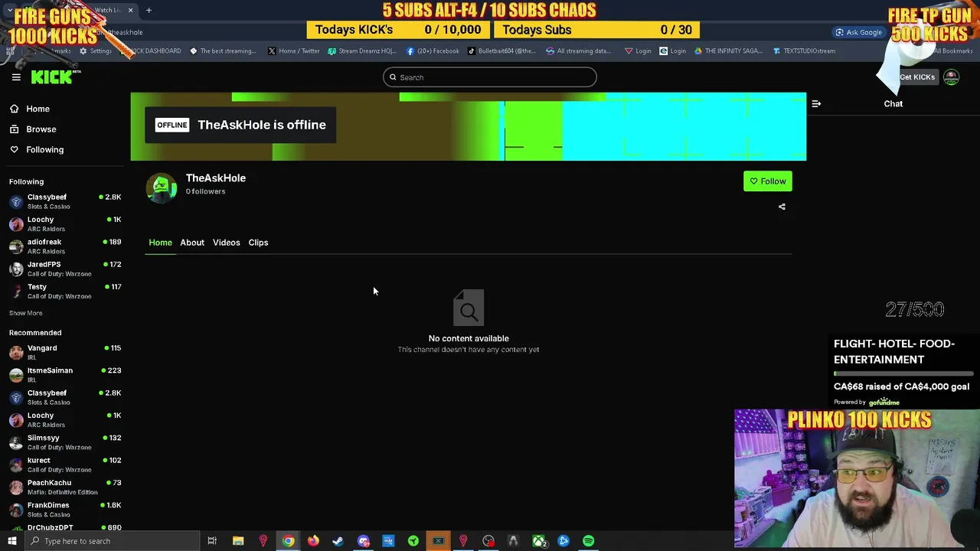
Task: Open adiofreak channel link
Action: click(65, 246)
